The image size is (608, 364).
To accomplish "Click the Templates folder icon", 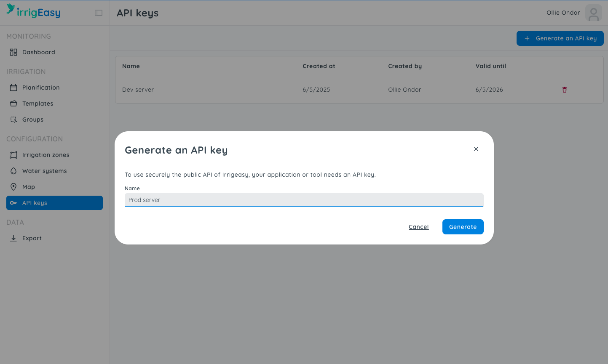I will coord(13,103).
